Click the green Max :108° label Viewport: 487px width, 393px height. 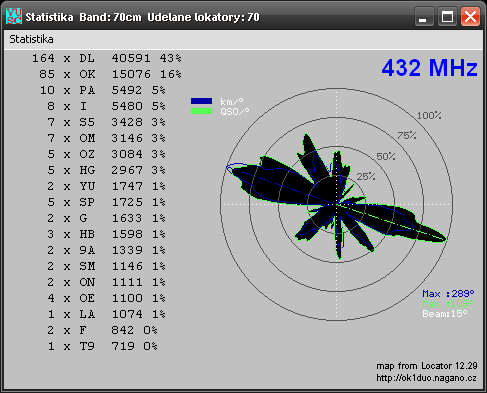coord(448,304)
